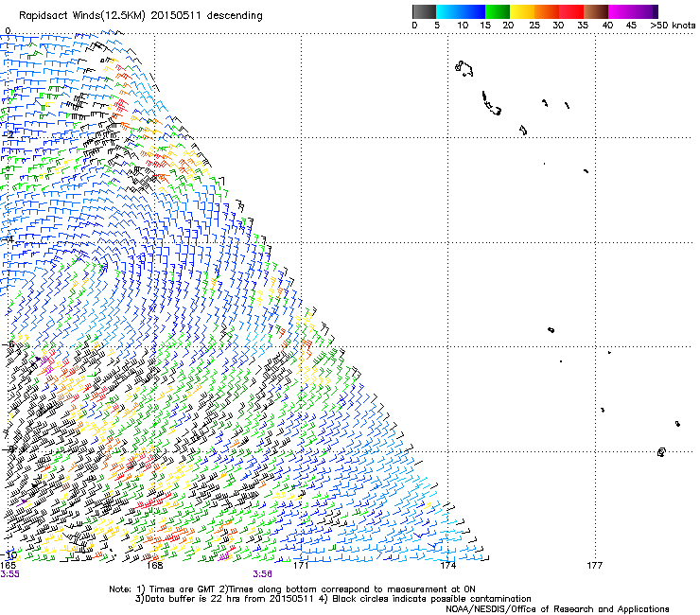
Task: Click the 'NOAA/NESDIS/Office of Research and Applications' credit
Action: click(557, 609)
